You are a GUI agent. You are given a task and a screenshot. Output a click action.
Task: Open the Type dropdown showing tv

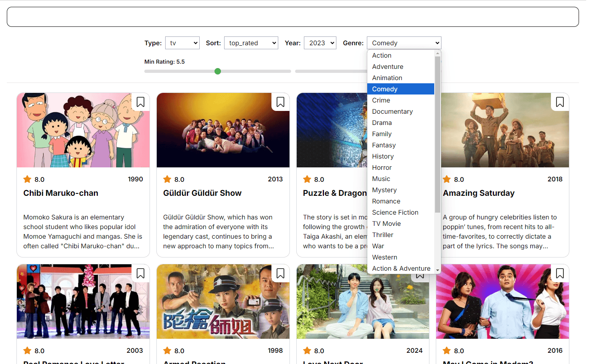pyautogui.click(x=182, y=43)
